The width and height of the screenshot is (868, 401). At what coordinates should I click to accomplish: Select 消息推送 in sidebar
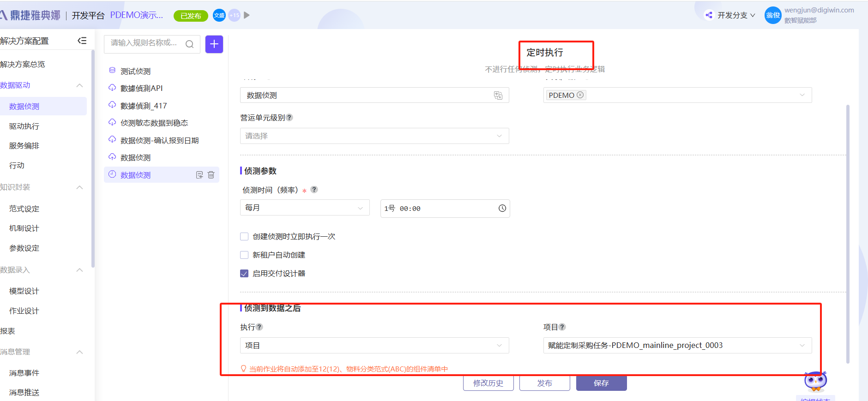coord(24,392)
